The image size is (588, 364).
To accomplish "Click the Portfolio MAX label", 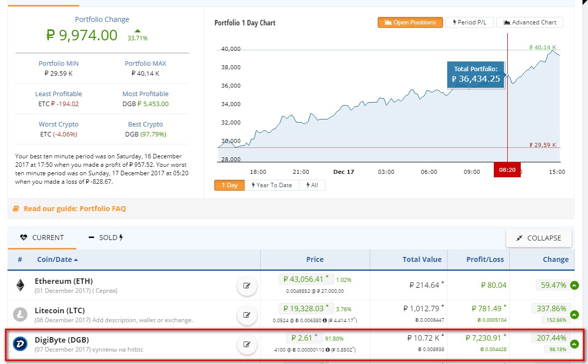I will coord(146,63).
